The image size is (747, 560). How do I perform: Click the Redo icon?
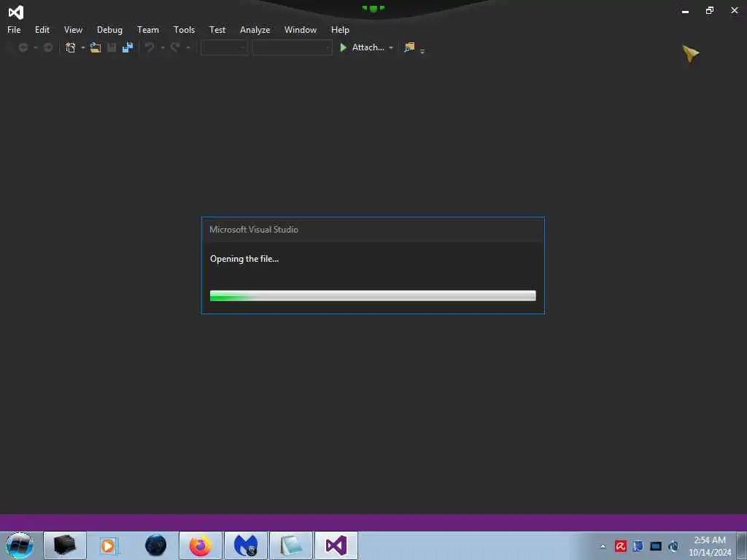(x=175, y=47)
